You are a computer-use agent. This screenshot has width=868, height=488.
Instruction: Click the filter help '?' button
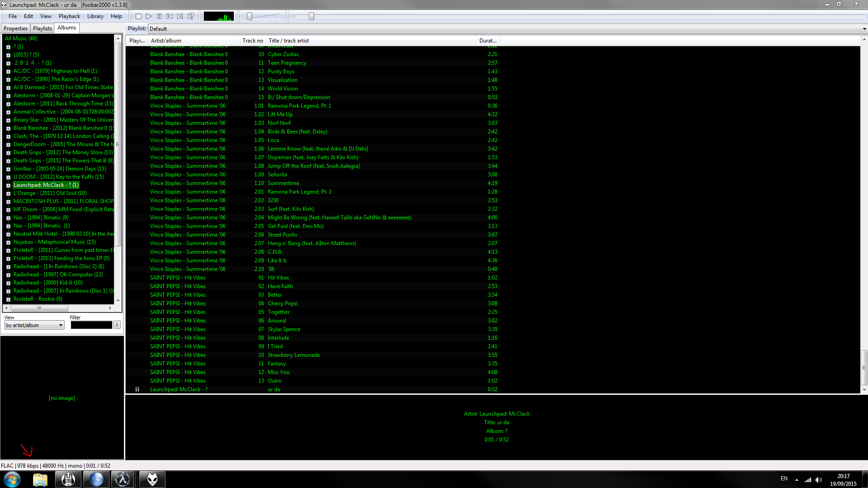tap(117, 325)
